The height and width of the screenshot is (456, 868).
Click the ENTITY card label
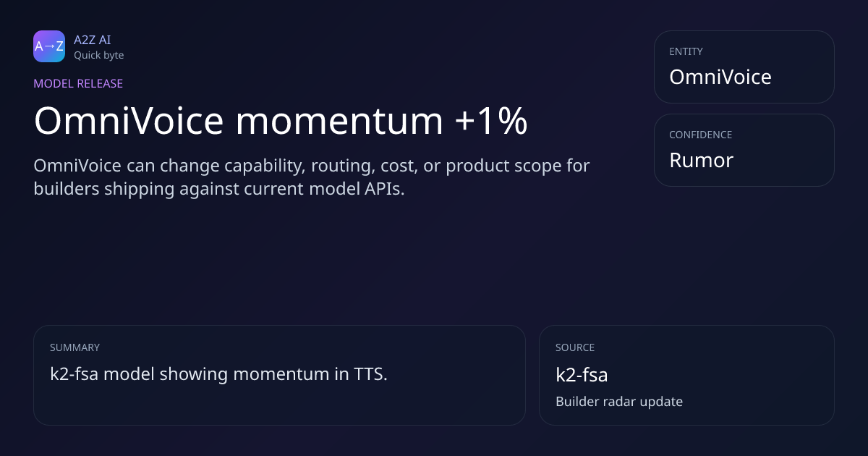click(686, 51)
